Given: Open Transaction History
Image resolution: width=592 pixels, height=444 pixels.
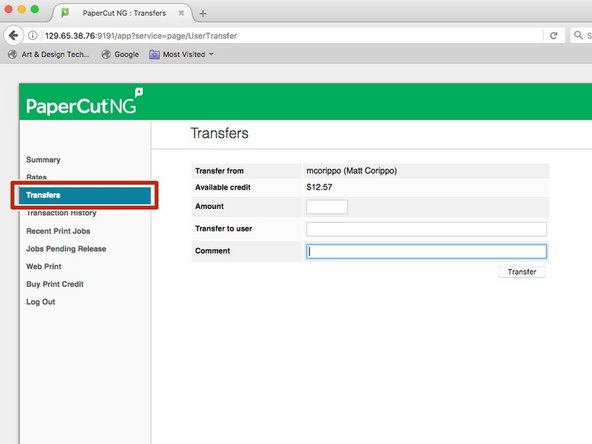Looking at the screenshot, I should 61,213.
